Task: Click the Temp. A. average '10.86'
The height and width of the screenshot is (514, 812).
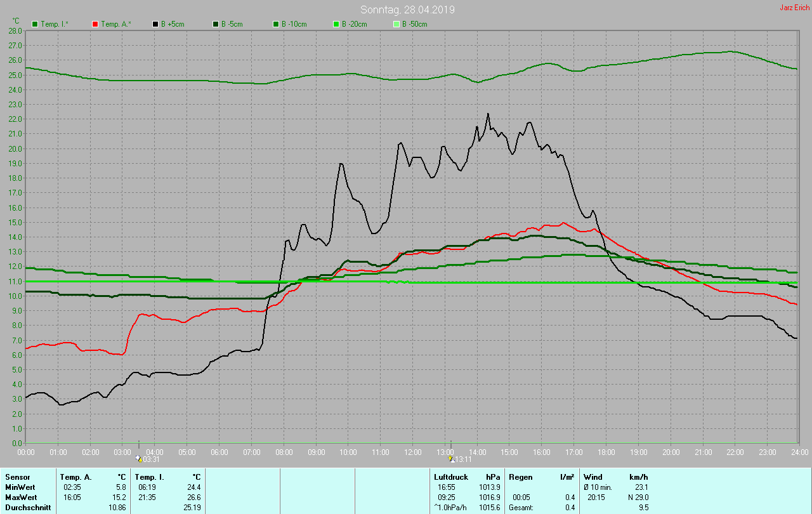Action: (x=117, y=508)
